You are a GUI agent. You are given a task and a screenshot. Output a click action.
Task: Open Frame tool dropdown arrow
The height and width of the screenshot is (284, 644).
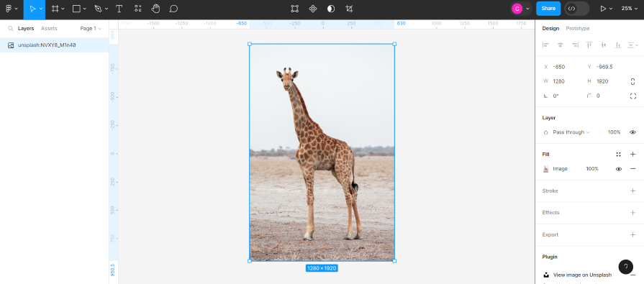click(63, 9)
